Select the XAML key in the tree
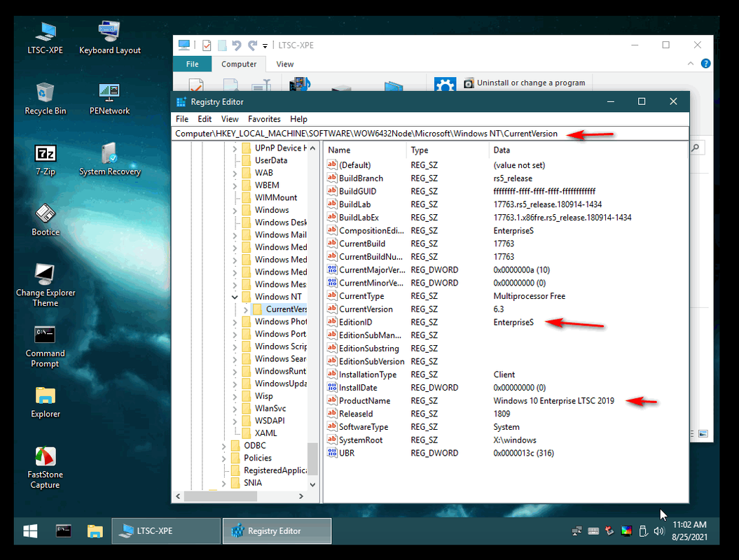Image resolution: width=739 pixels, height=560 pixels. [x=265, y=433]
